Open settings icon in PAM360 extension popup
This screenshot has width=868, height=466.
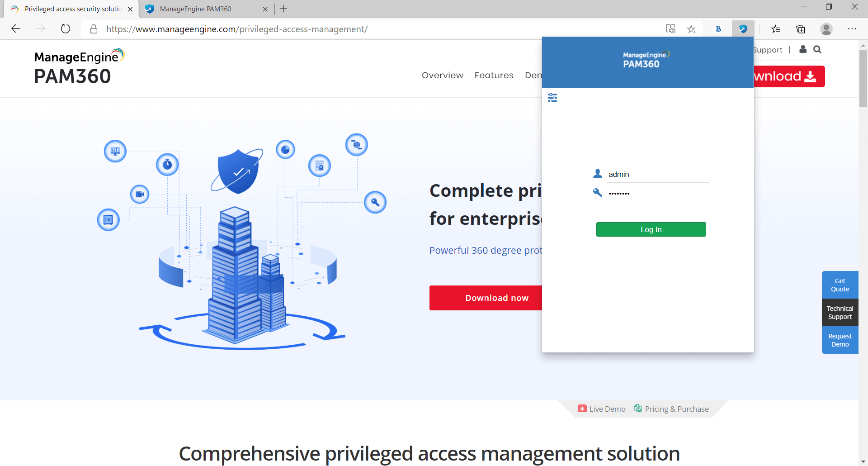pyautogui.click(x=553, y=98)
